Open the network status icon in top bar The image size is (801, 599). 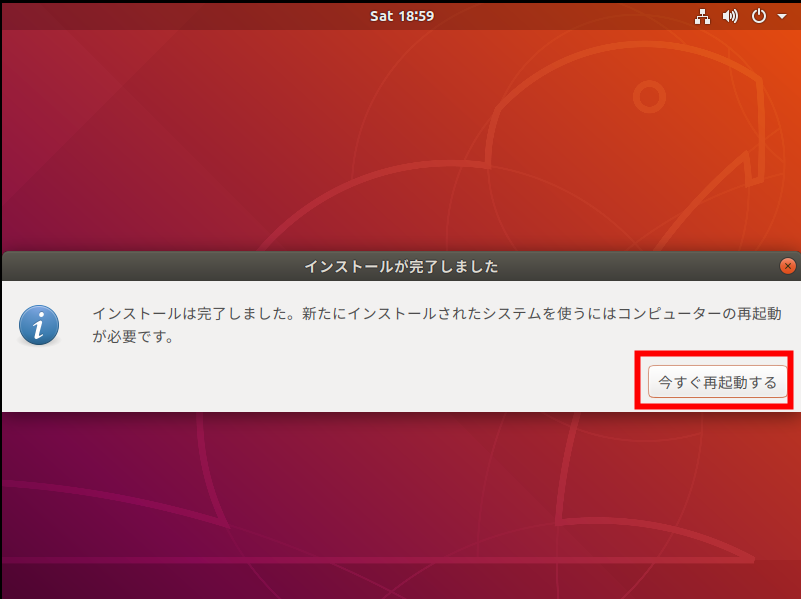pos(702,16)
